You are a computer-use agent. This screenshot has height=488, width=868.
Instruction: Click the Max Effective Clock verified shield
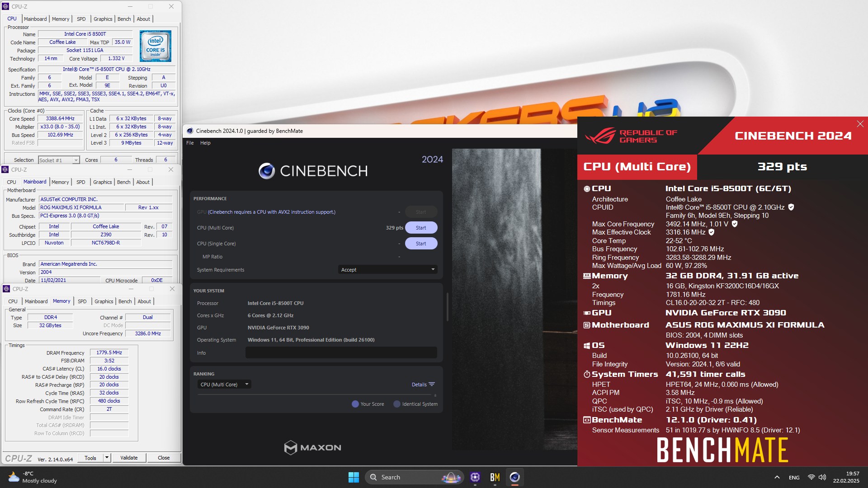pos(711,232)
